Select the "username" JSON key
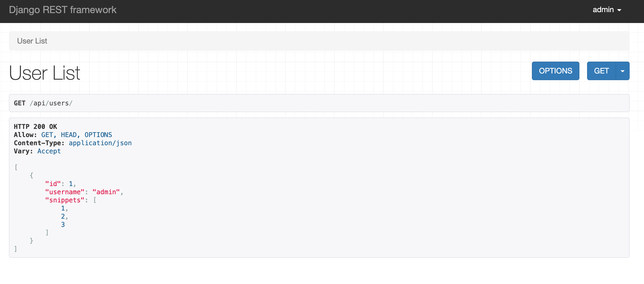644x284 pixels. (x=65, y=192)
